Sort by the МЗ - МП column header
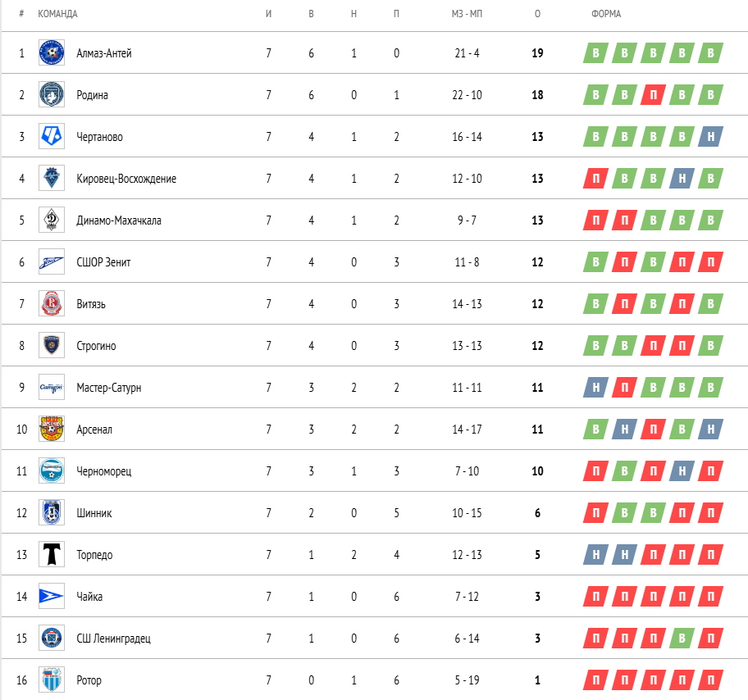The width and height of the screenshot is (748, 700). pos(467,14)
